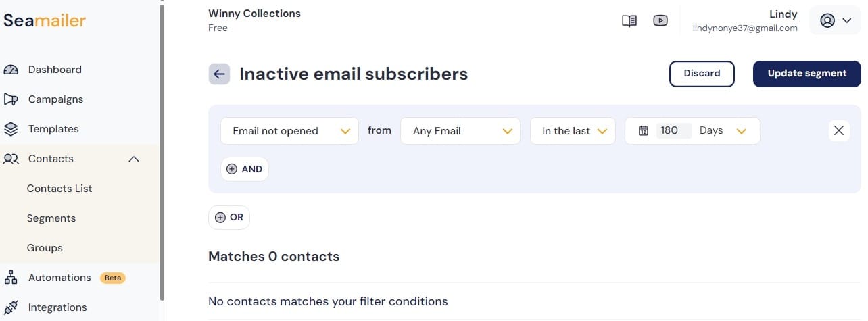The width and height of the screenshot is (868, 321).
Task: Change the Days unit dropdown
Action: click(x=723, y=131)
